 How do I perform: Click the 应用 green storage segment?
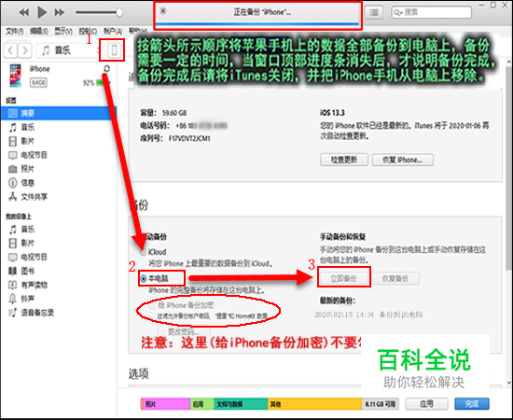202,404
